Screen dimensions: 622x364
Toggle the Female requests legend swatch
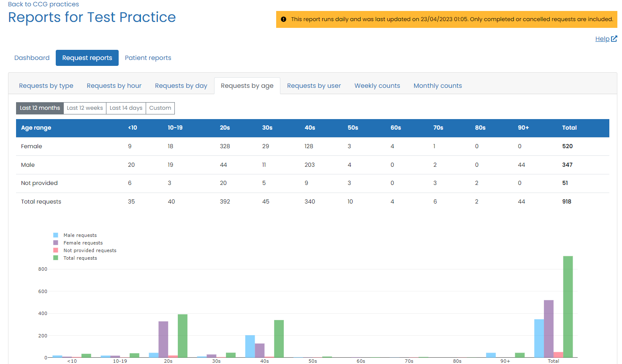tap(56, 243)
